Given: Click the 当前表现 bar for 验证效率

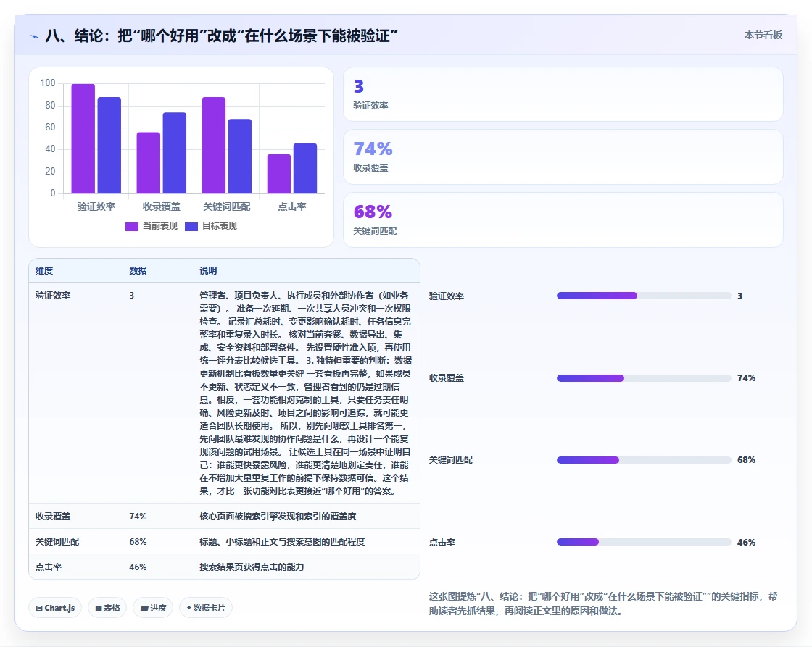Looking at the screenshot, I should coord(83,138).
